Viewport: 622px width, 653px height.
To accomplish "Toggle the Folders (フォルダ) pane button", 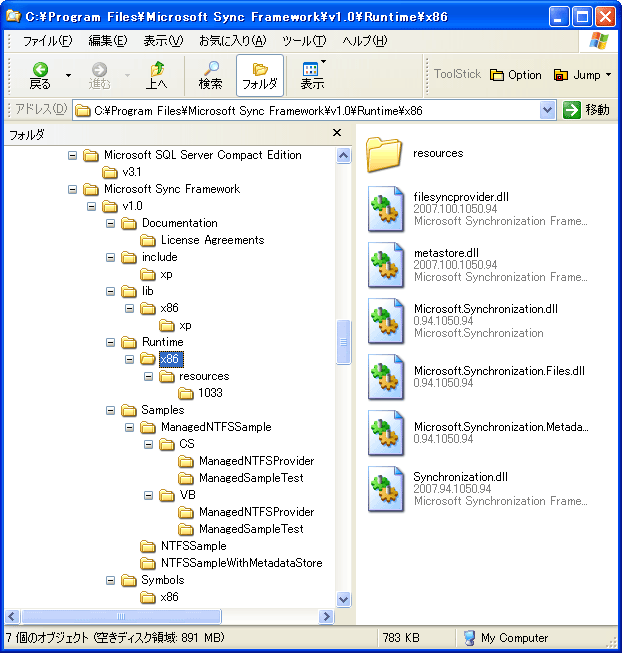I will 260,75.
